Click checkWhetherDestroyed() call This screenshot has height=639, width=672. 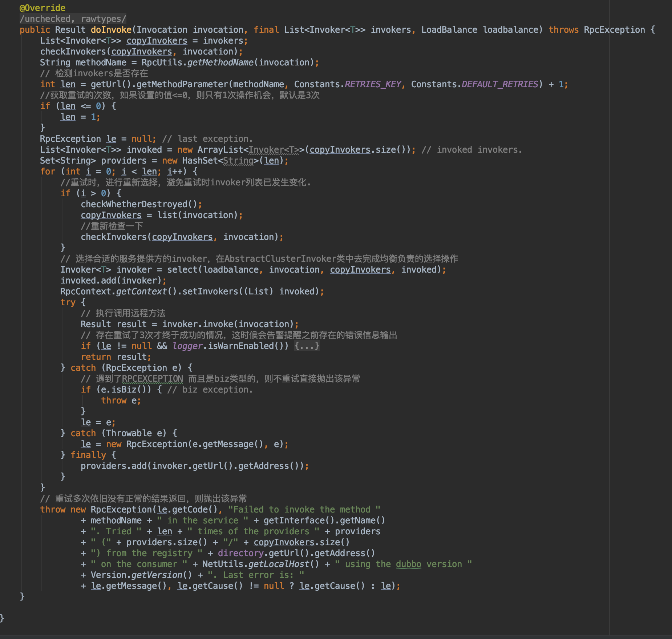tap(139, 204)
